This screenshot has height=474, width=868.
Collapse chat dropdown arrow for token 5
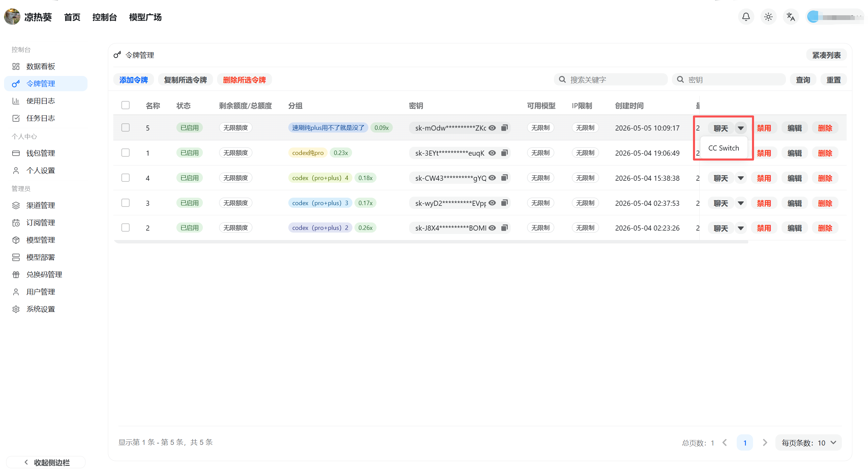tap(741, 128)
